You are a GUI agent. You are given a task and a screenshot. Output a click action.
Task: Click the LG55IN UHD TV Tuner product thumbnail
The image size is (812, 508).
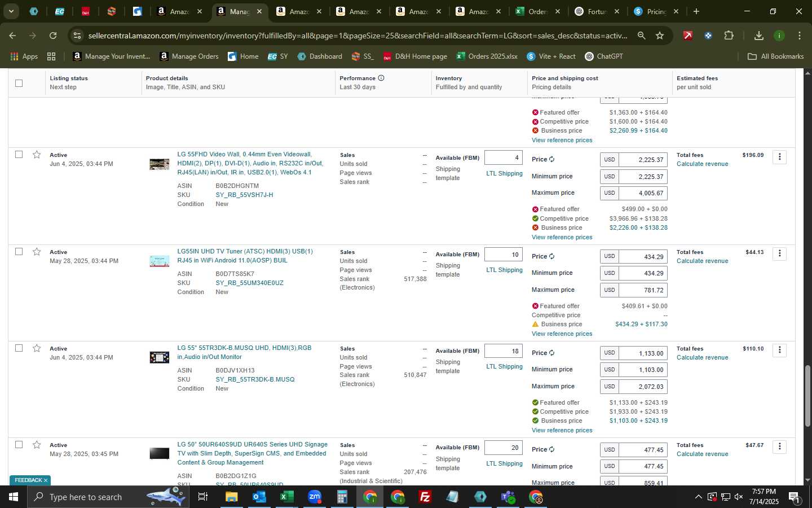(x=159, y=261)
